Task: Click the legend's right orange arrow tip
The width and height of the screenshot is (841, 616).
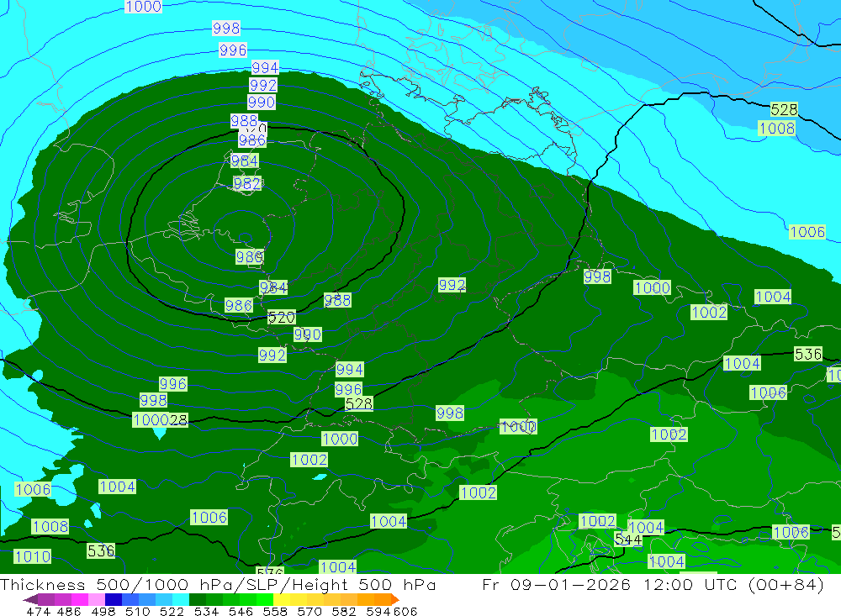Action: [395, 599]
